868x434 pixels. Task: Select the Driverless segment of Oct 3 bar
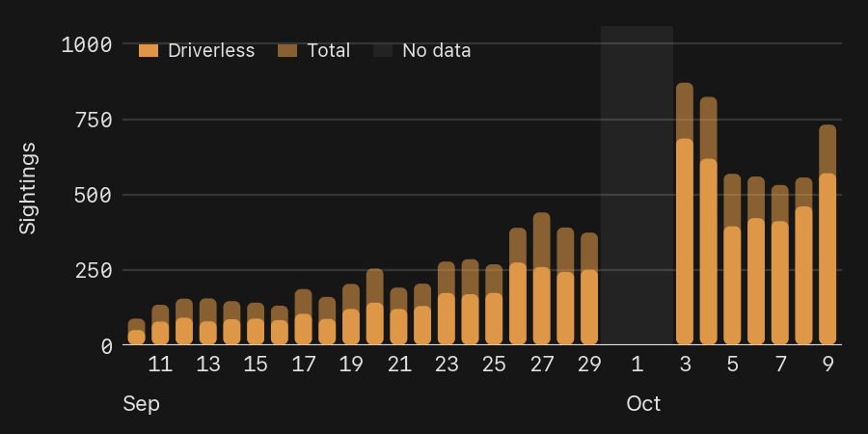click(685, 241)
